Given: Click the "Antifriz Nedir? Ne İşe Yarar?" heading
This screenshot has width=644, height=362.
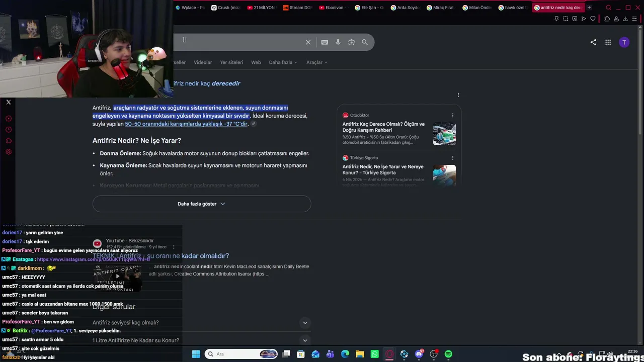Looking at the screenshot, I should tap(136, 141).
